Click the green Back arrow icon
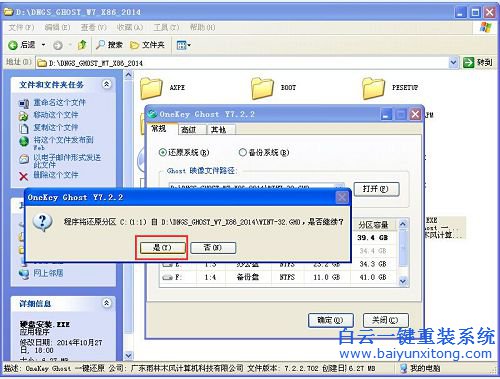 [x=13, y=45]
